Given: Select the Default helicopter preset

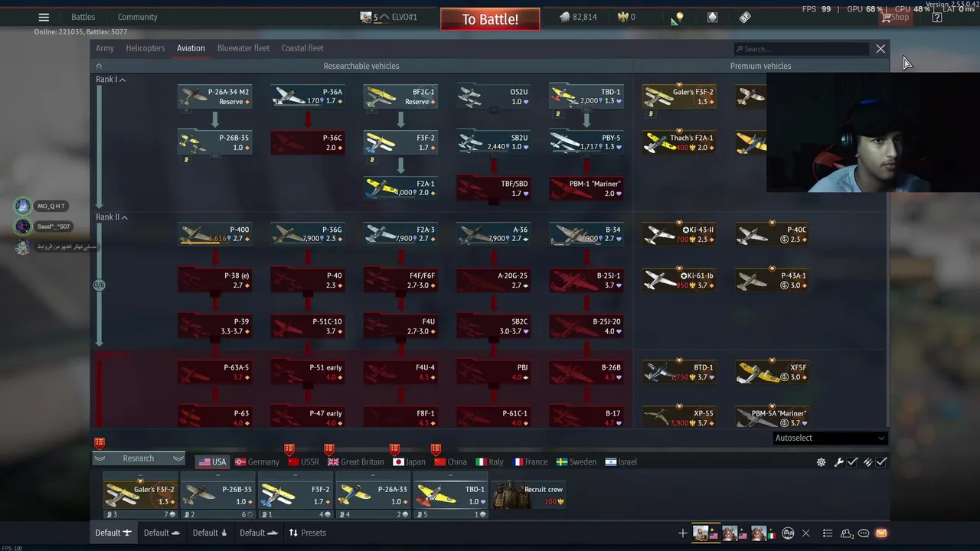Looking at the screenshot, I should point(210,533).
